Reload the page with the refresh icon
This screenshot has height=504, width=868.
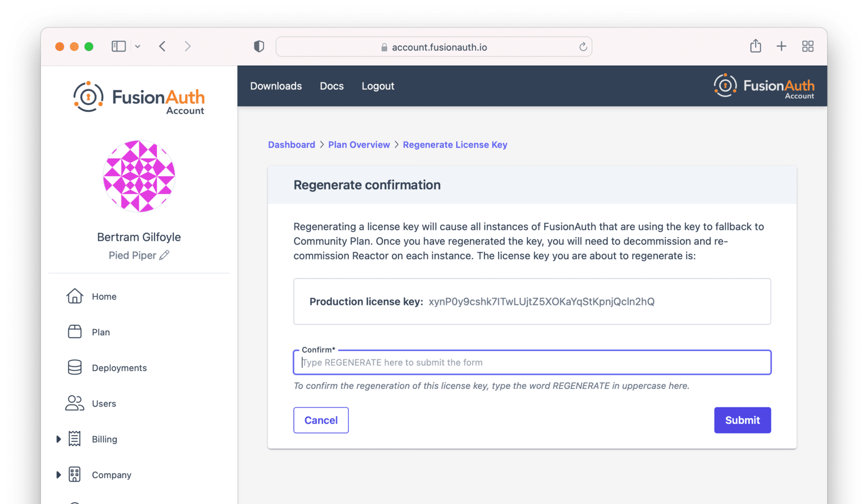[x=583, y=47]
